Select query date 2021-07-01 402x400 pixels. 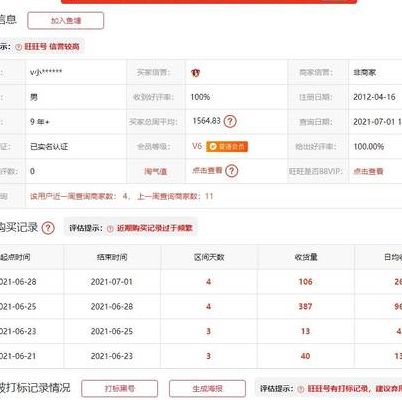click(377, 122)
